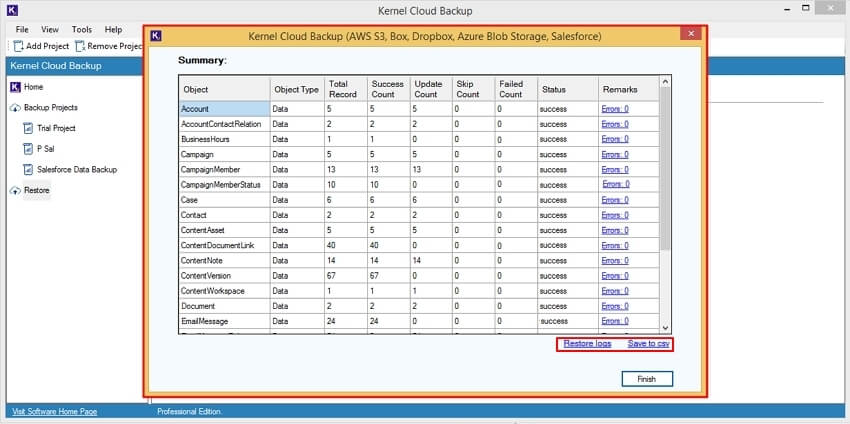Click scrollbar up arrow in summary table
Image resolution: width=850 pixels, height=424 pixels.
tap(666, 81)
